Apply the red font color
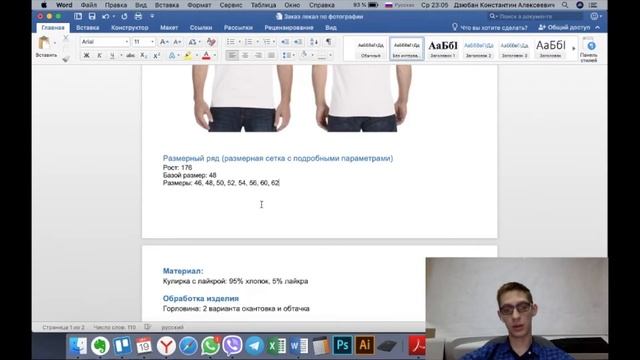Image resolution: width=640 pixels, height=360 pixels. click(x=206, y=56)
